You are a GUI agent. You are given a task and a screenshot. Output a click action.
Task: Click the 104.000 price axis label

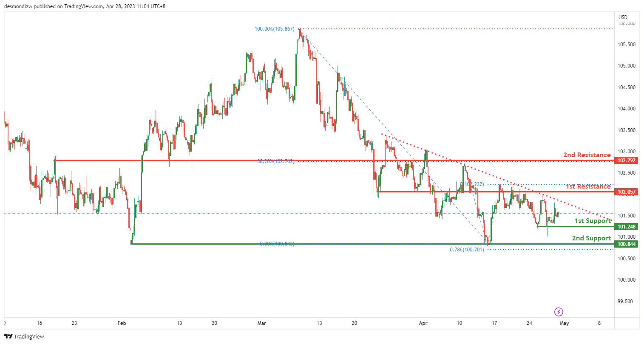tap(627, 109)
